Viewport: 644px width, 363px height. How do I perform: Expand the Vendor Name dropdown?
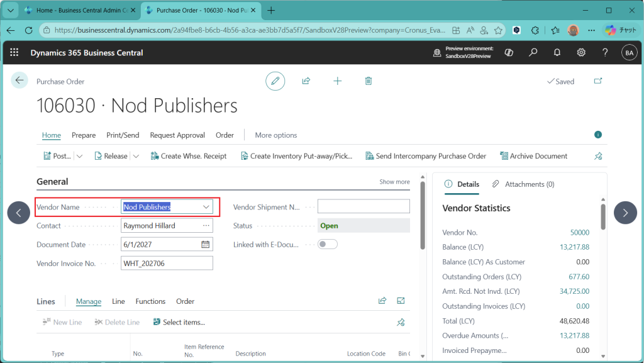pyautogui.click(x=206, y=207)
